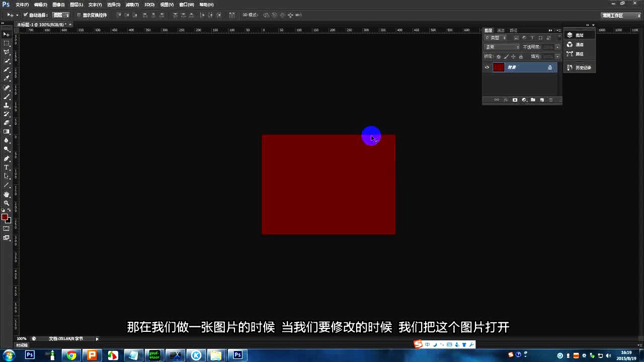Select the Hand tool

coord(7,194)
